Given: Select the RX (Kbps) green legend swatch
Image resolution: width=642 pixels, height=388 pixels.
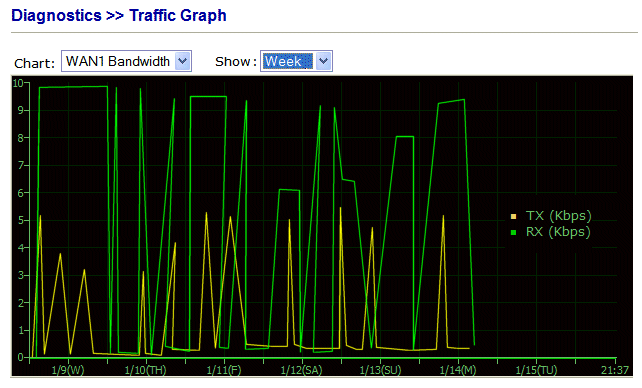Looking at the screenshot, I should (x=513, y=232).
